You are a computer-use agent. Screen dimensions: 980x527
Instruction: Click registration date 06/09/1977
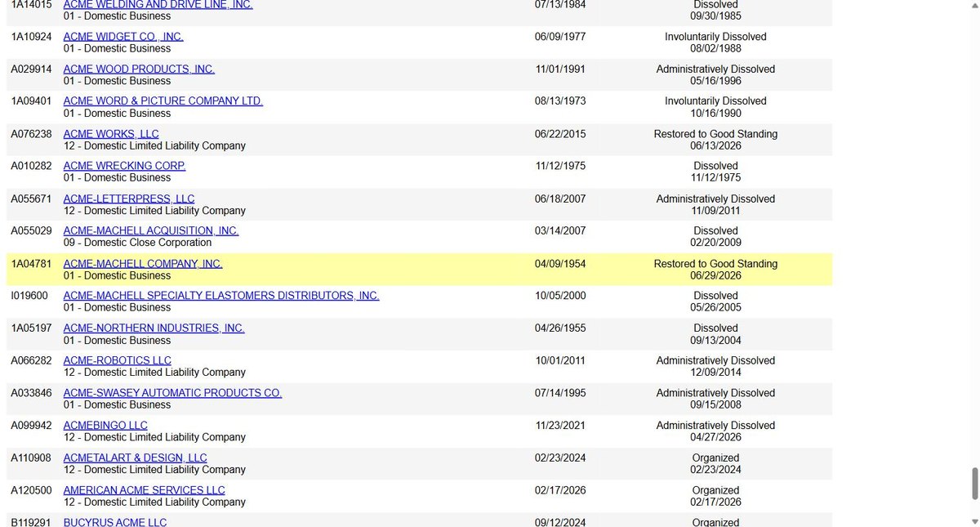(560, 37)
